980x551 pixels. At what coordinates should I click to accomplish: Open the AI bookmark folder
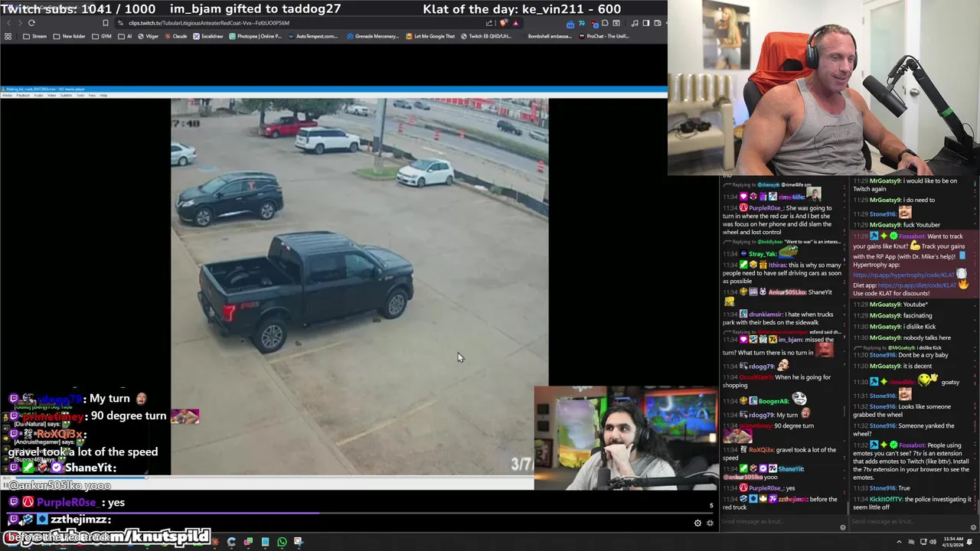click(125, 36)
